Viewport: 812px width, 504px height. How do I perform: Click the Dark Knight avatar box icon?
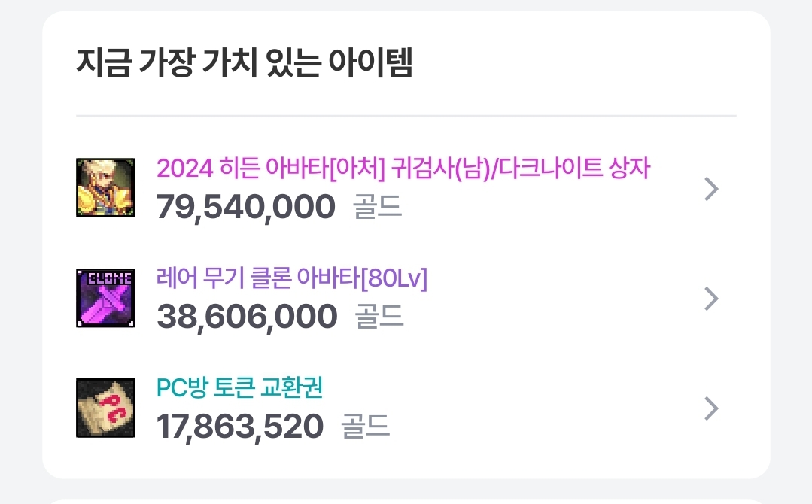click(105, 188)
